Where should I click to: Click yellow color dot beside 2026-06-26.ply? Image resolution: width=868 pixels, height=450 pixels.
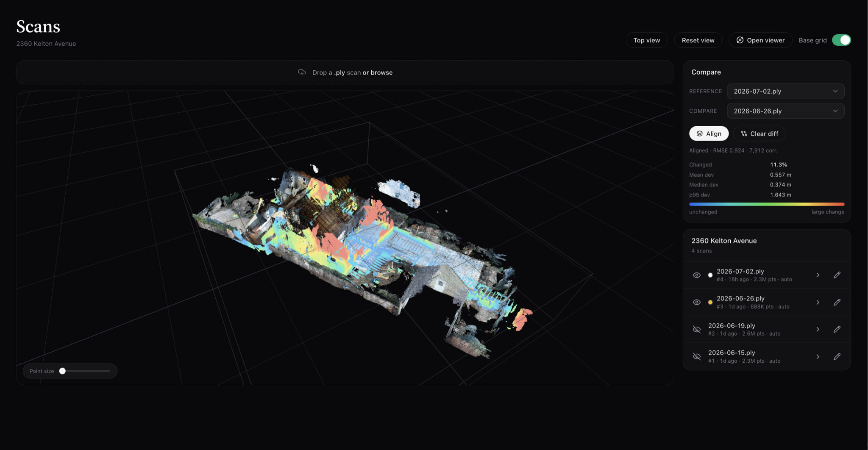click(x=710, y=302)
